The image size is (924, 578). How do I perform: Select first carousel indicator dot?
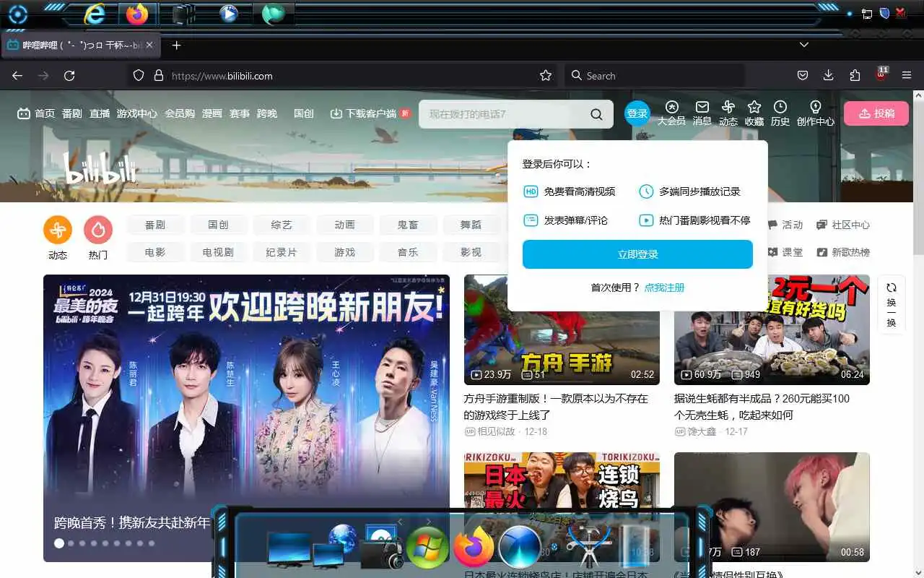[x=59, y=543]
